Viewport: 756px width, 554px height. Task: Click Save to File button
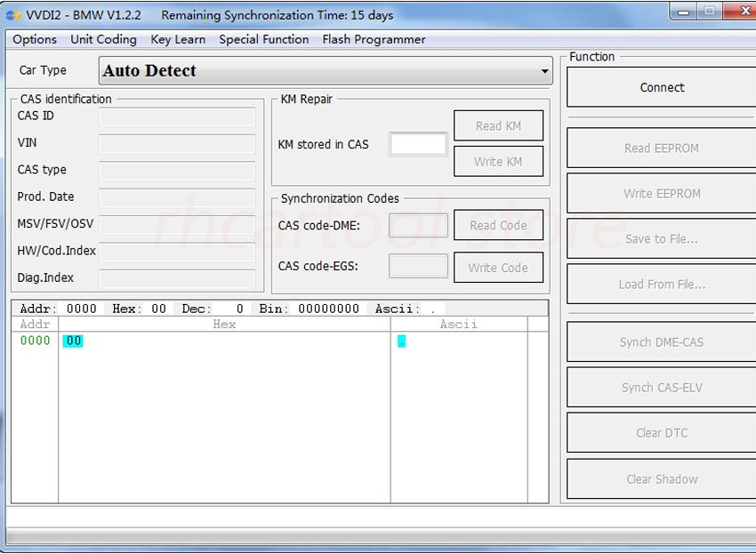(662, 238)
